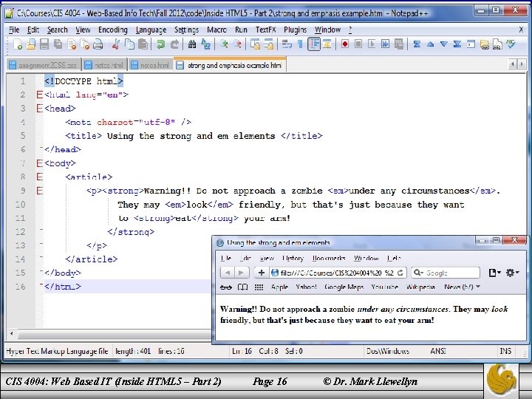Click the Paste toolbar icon

click(x=143, y=44)
